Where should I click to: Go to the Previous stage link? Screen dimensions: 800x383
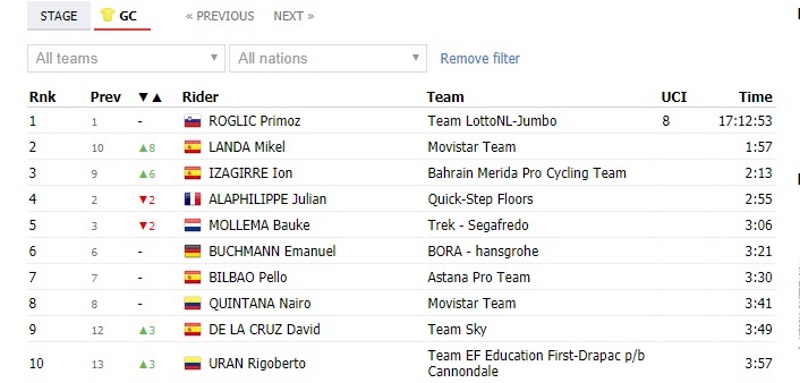pos(220,16)
